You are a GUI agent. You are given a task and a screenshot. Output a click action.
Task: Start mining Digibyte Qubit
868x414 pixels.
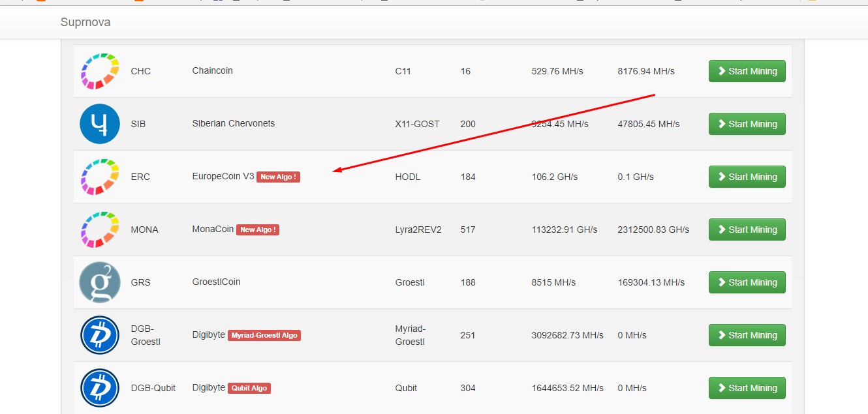(x=747, y=388)
